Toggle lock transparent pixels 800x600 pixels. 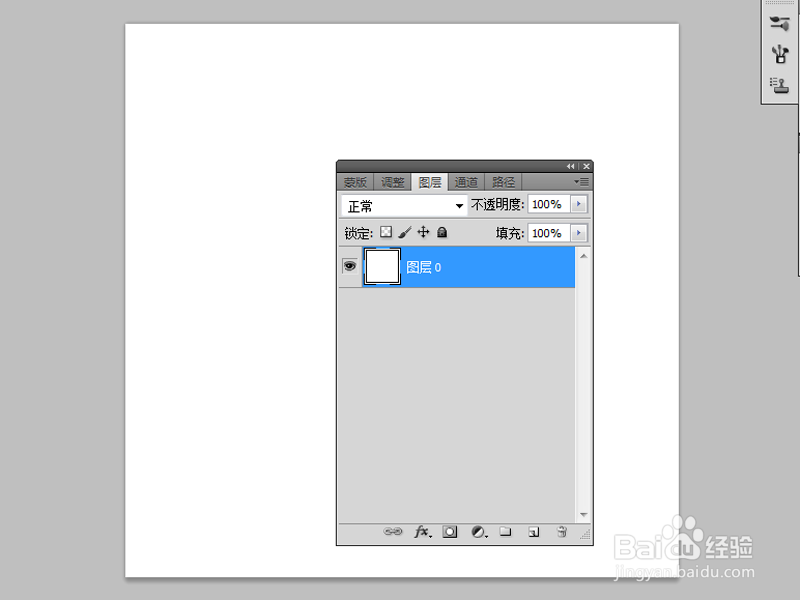386,232
